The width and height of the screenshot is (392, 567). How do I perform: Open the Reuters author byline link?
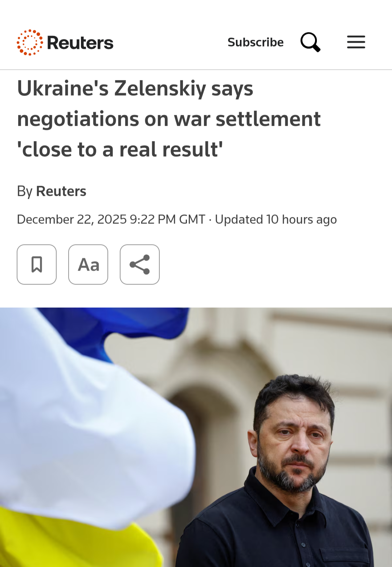click(x=61, y=191)
